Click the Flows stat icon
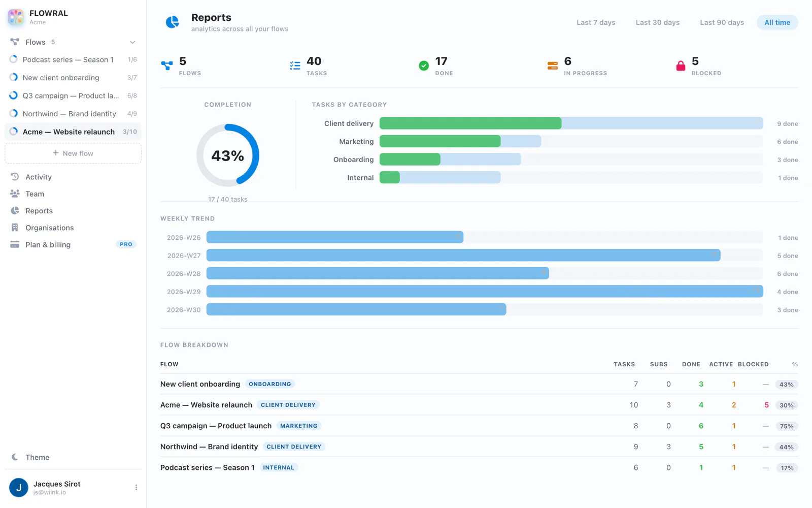 pos(167,66)
